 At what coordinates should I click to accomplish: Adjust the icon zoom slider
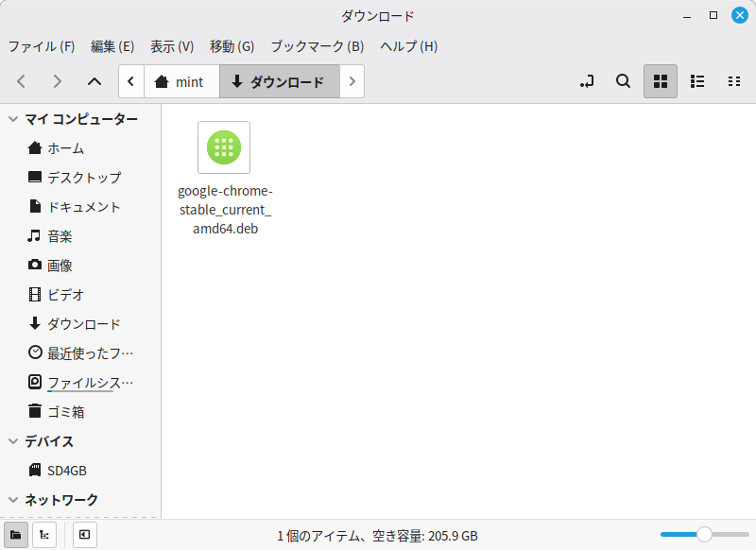(x=703, y=535)
